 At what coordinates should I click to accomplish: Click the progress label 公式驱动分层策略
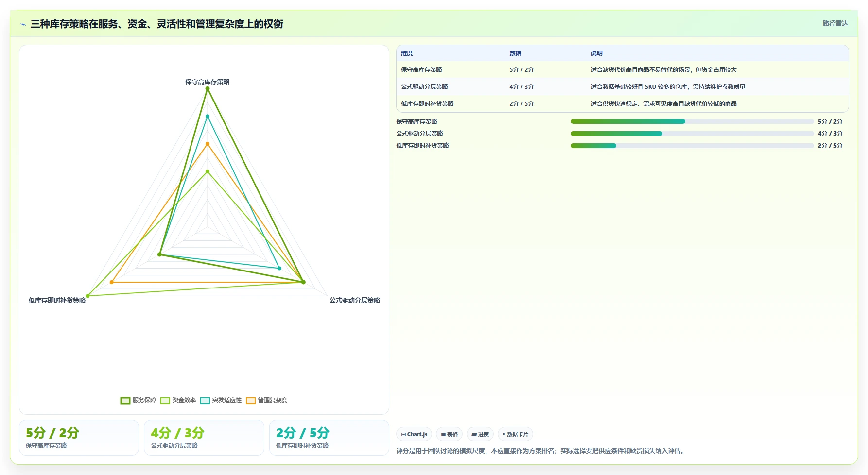(419, 134)
